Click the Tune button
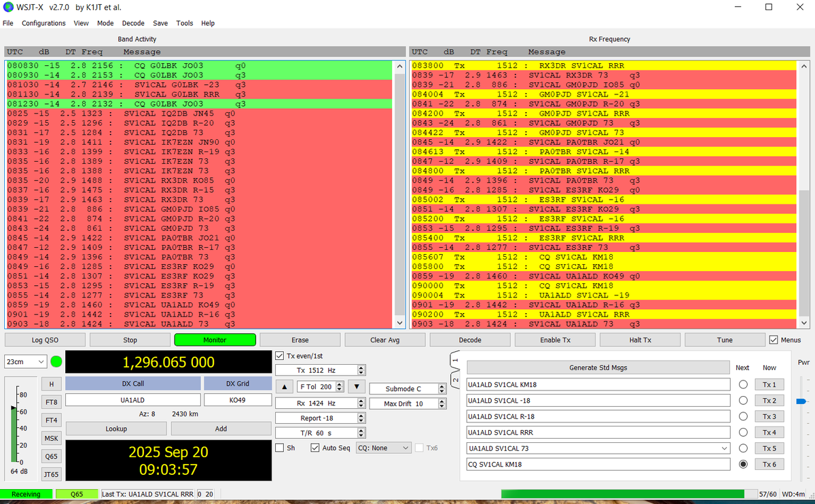The image size is (815, 504). click(x=725, y=340)
